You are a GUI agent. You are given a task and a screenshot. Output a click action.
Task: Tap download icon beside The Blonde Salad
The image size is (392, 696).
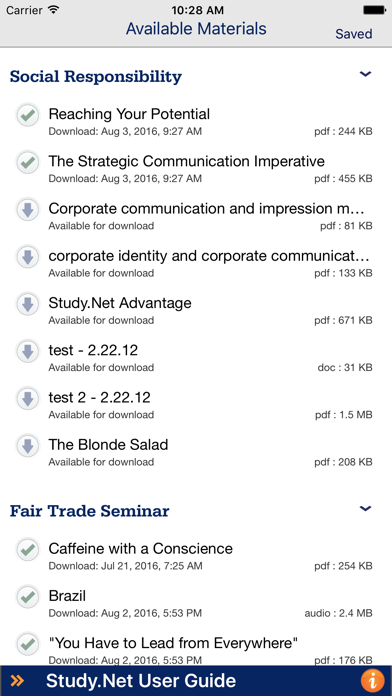[x=28, y=446]
